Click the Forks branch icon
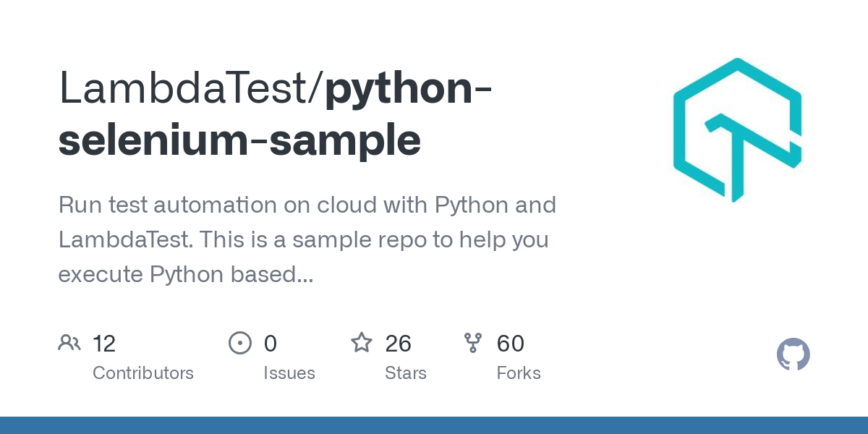This screenshot has width=868, height=434. coord(473,343)
